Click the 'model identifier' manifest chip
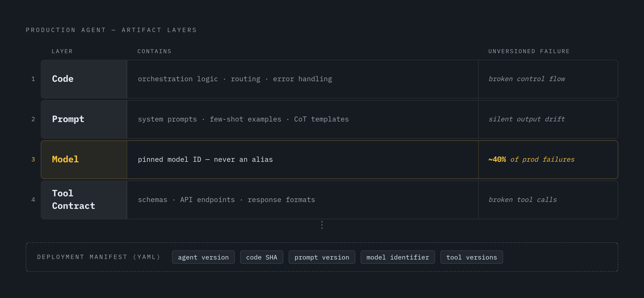This screenshot has width=644, height=298. (x=397, y=257)
